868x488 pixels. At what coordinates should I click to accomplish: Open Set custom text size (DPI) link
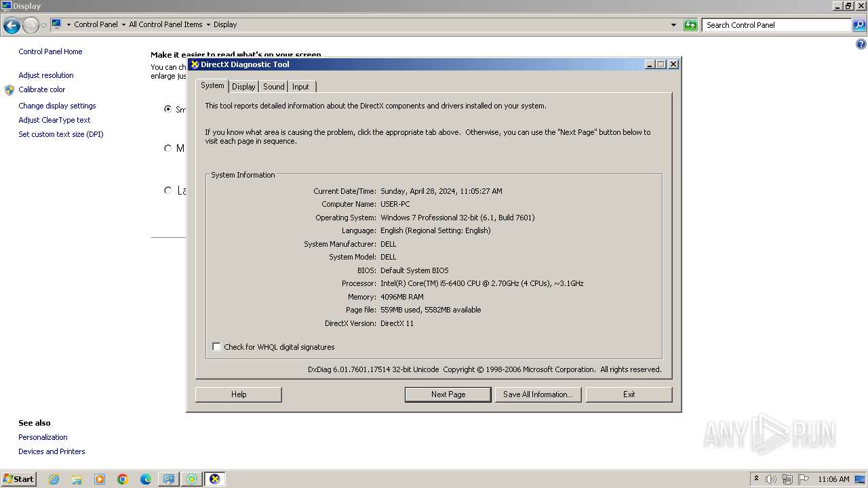point(61,134)
